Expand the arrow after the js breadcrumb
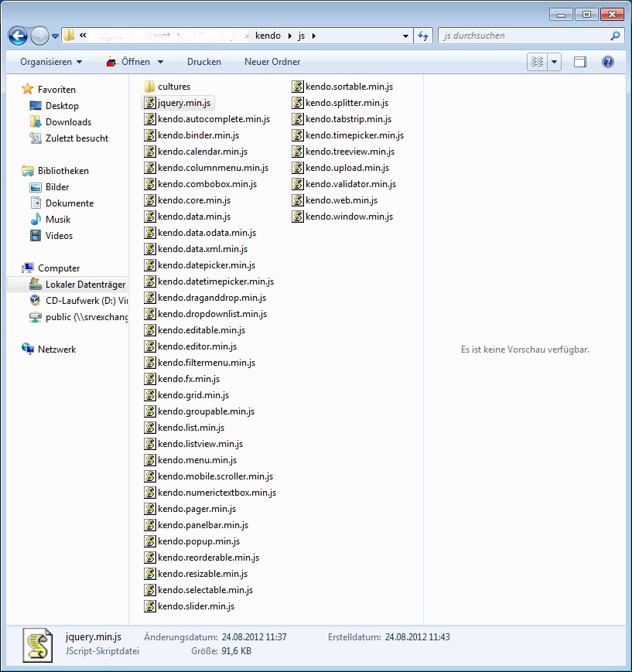632x672 pixels. pos(314,36)
